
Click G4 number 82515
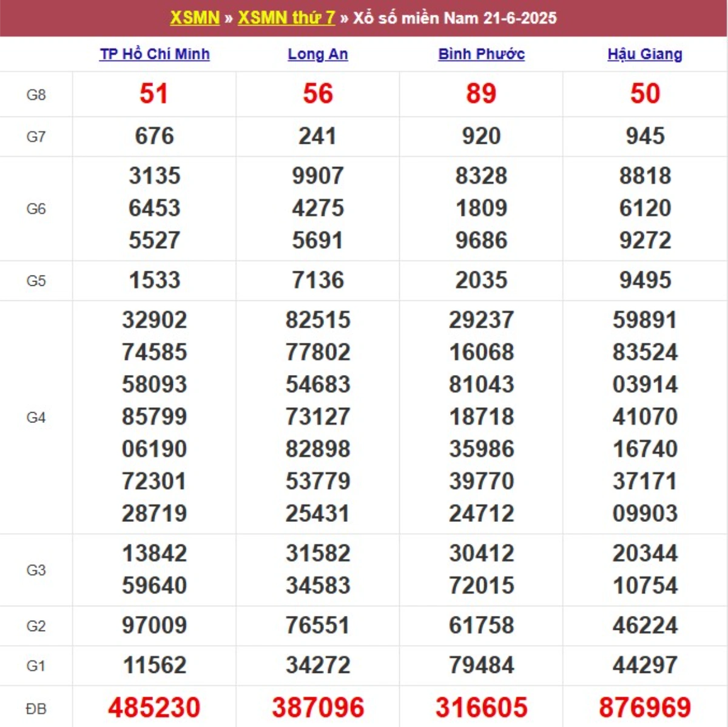(318, 320)
